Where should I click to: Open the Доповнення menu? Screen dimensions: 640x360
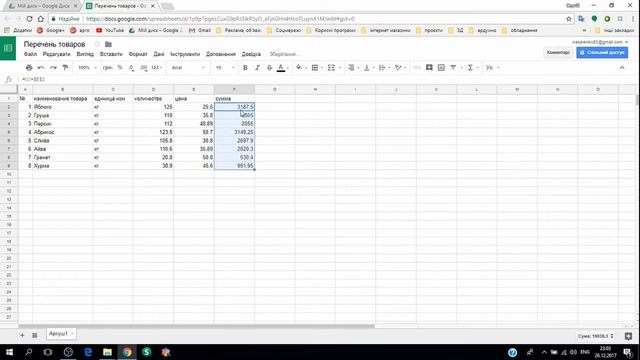click(221, 54)
